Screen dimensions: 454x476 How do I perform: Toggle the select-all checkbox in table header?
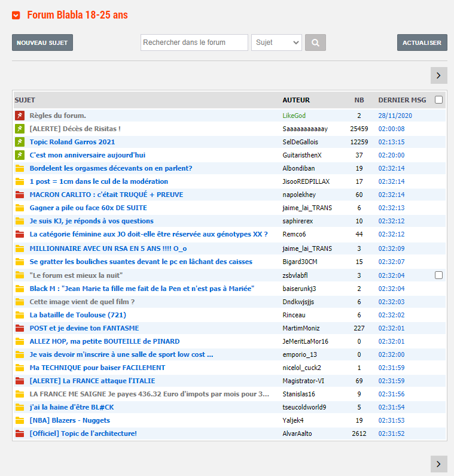(x=438, y=100)
